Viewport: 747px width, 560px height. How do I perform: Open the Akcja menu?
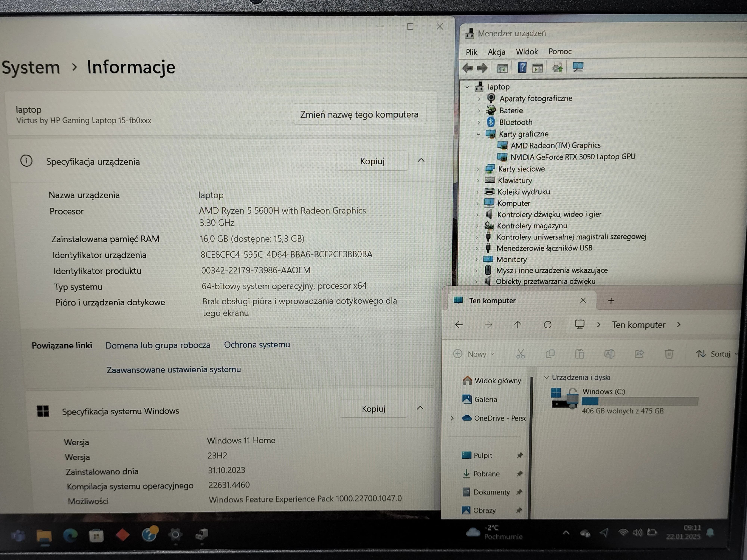496,52
